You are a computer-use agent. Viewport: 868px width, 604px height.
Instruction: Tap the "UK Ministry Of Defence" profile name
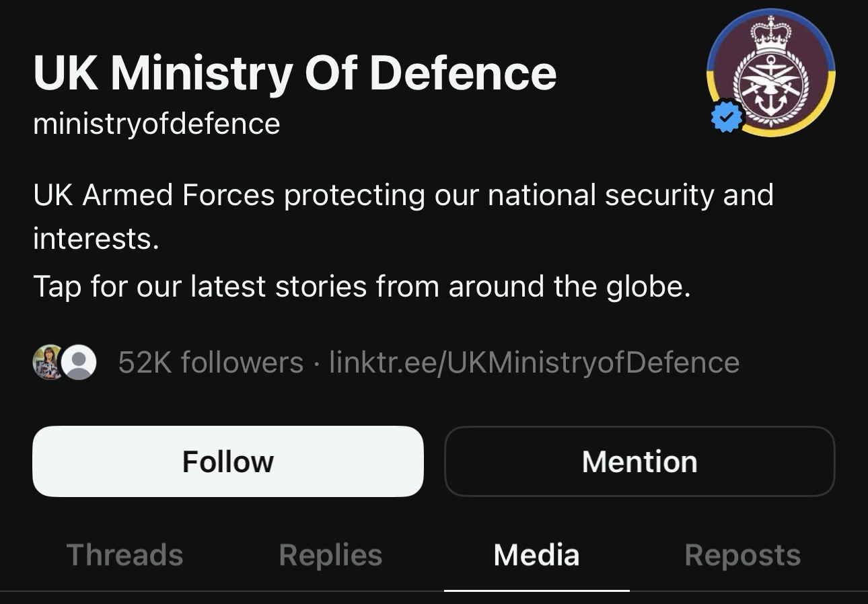click(295, 73)
